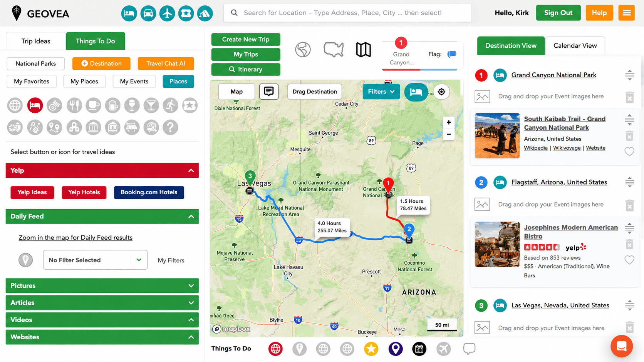This screenshot has width=644, height=362.
Task: Click the Flagstaff row reorder handle
Action: [x=629, y=182]
